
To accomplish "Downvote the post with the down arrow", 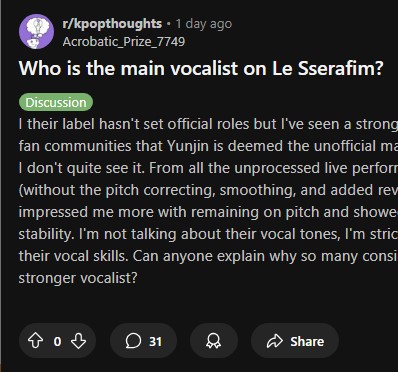I will pyautogui.click(x=78, y=341).
